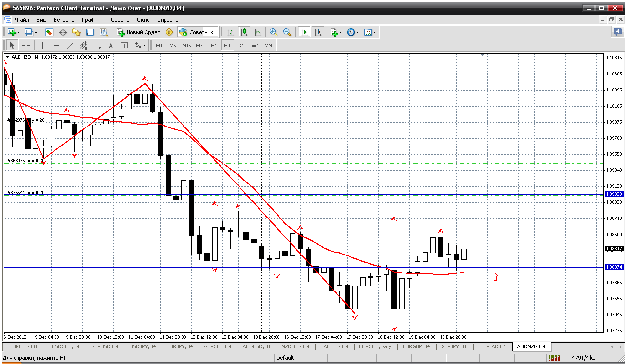Click the terminal icon left of Файл
627x364 pixels.
coord(8,20)
